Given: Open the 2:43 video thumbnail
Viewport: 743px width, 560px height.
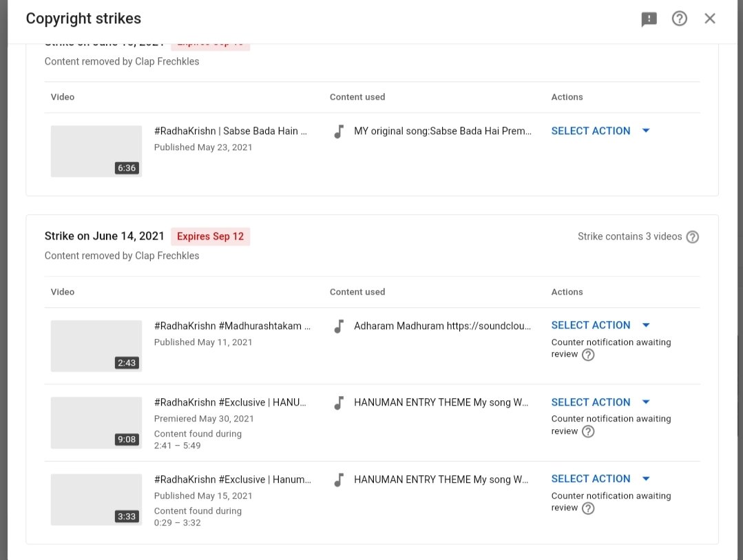Looking at the screenshot, I should pos(96,346).
